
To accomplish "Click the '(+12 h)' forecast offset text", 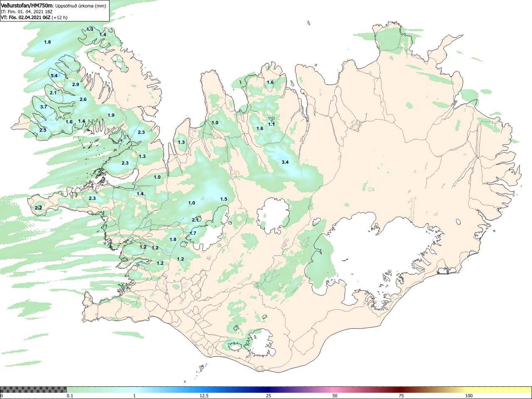I will click(x=59, y=17).
